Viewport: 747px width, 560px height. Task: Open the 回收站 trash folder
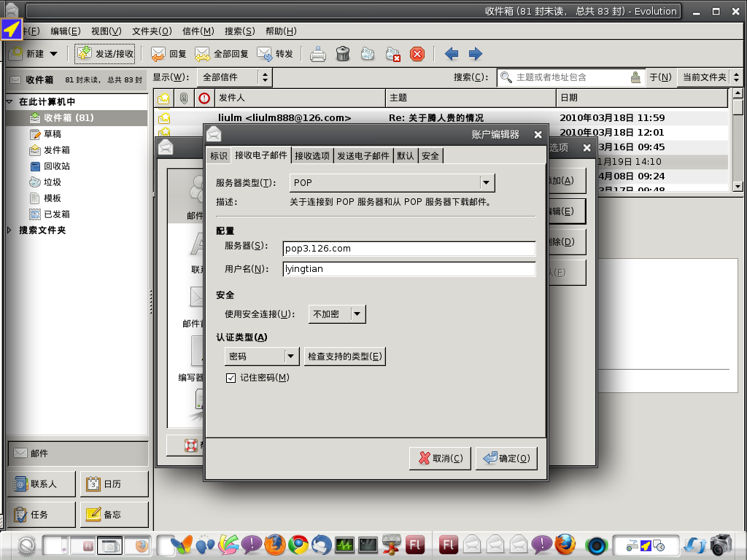(50, 166)
